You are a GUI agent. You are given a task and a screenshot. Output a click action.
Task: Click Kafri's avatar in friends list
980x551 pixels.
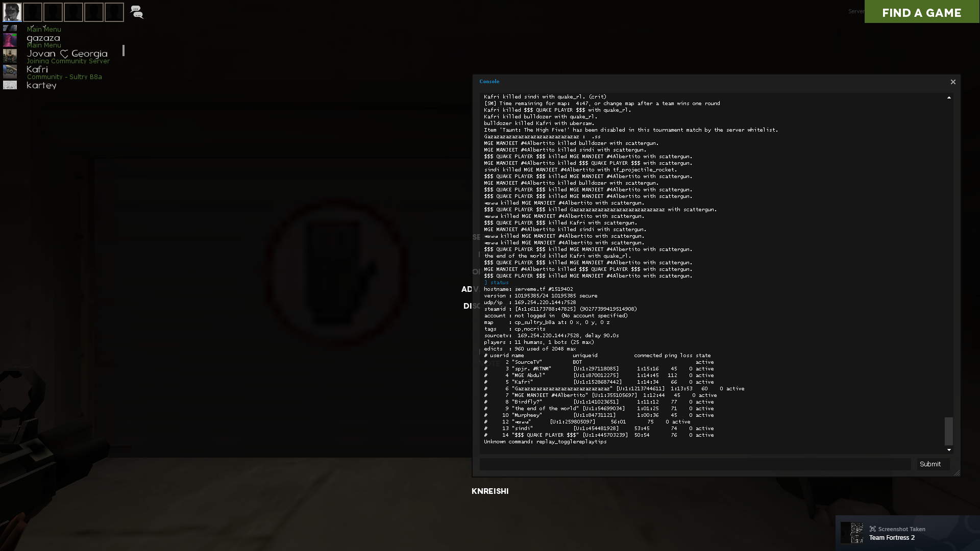coord(10,71)
